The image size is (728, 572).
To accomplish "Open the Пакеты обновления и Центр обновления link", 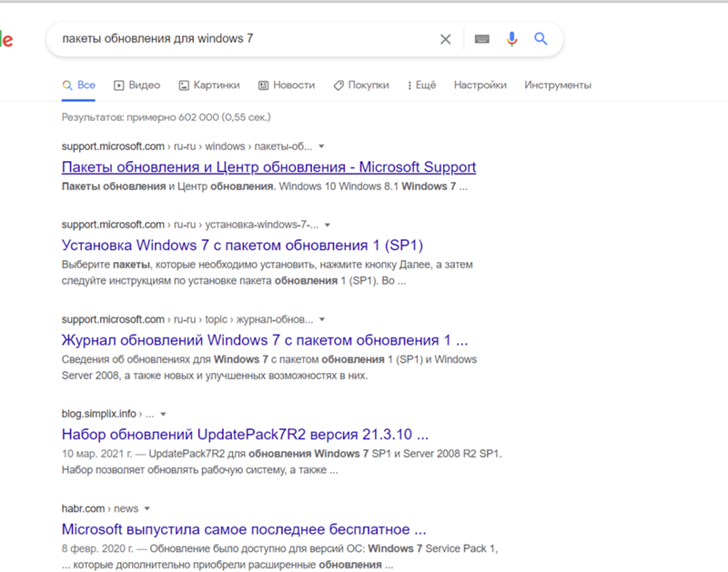I will (268, 167).
